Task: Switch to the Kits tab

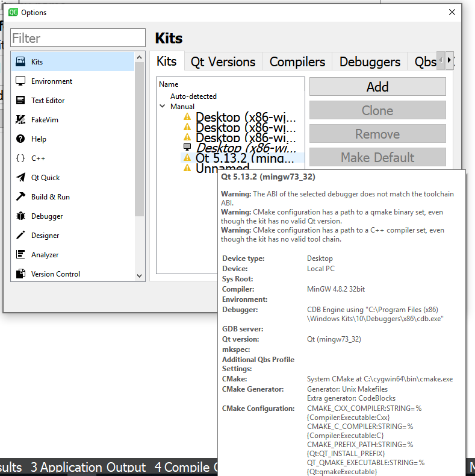Action: point(167,61)
